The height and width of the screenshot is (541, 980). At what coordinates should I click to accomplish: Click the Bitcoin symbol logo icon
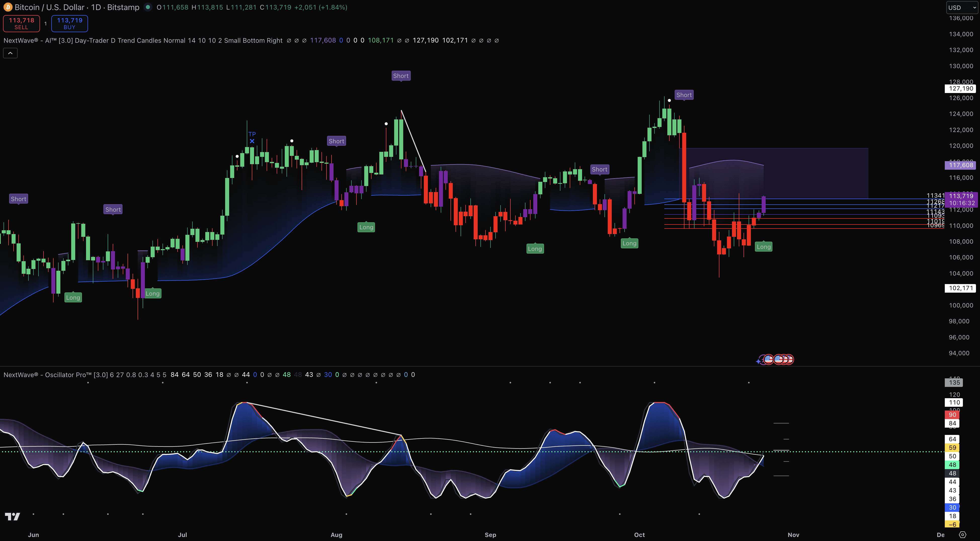click(8, 7)
